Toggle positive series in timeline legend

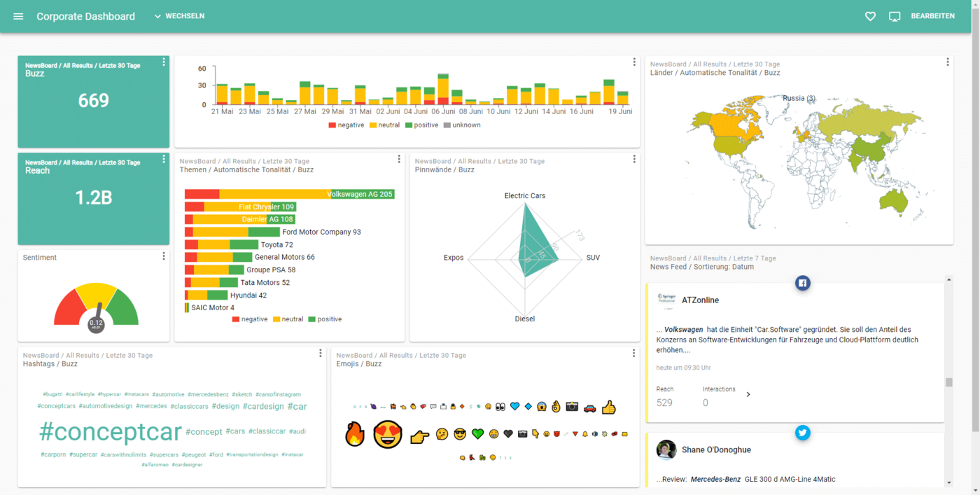(x=421, y=125)
